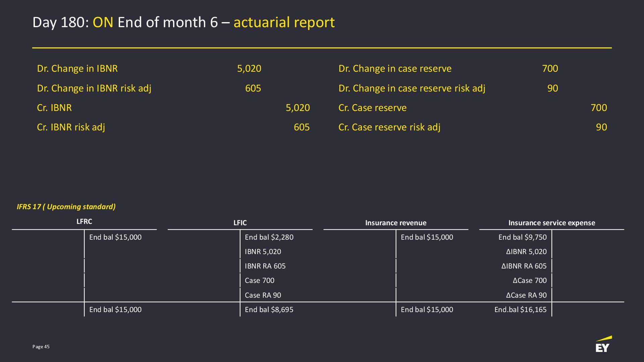Click LFIC 'End bal $8,695' total

pyautogui.click(x=269, y=309)
